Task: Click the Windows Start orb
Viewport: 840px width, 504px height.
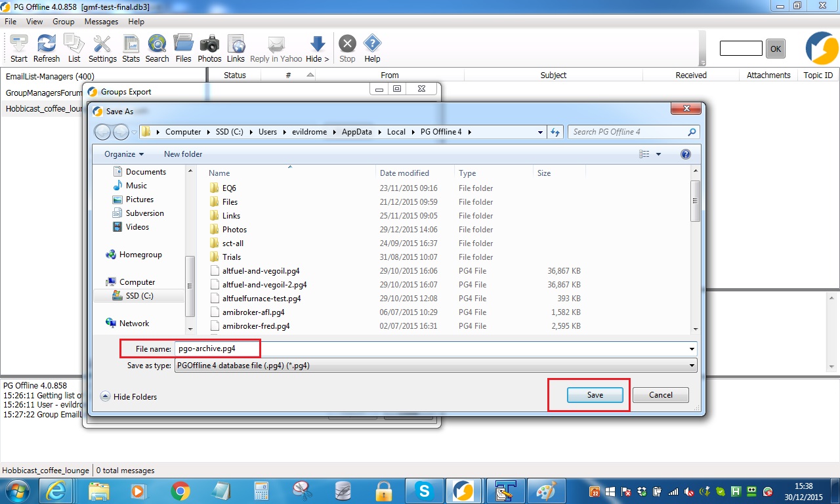Action: click(x=18, y=491)
